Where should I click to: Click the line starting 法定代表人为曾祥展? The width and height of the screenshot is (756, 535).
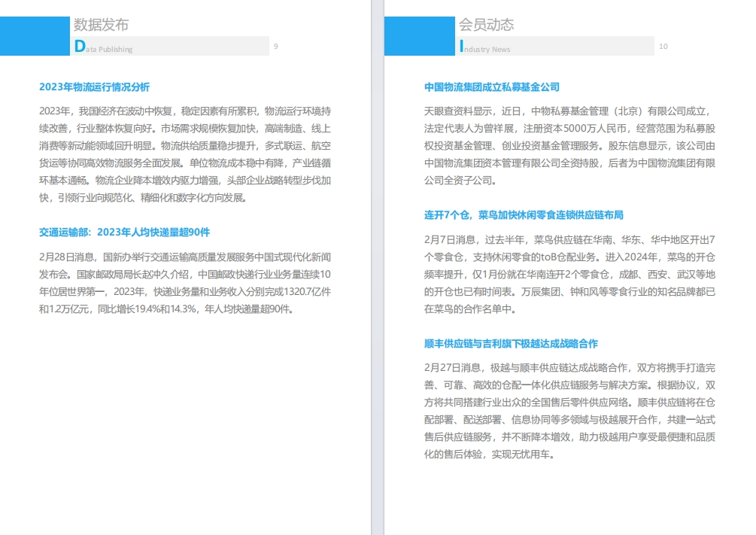tap(570, 129)
